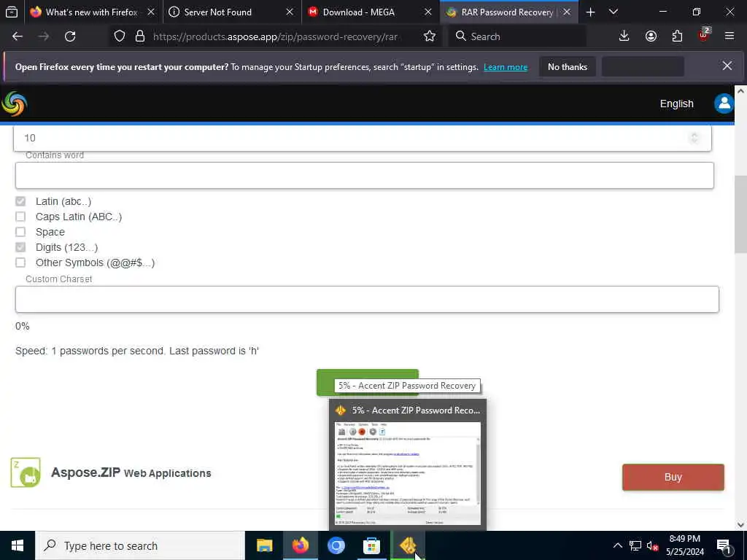Open the Accent ZIP Password Recovery window preview
Image resolution: width=747 pixels, height=560 pixels.
click(x=408, y=464)
